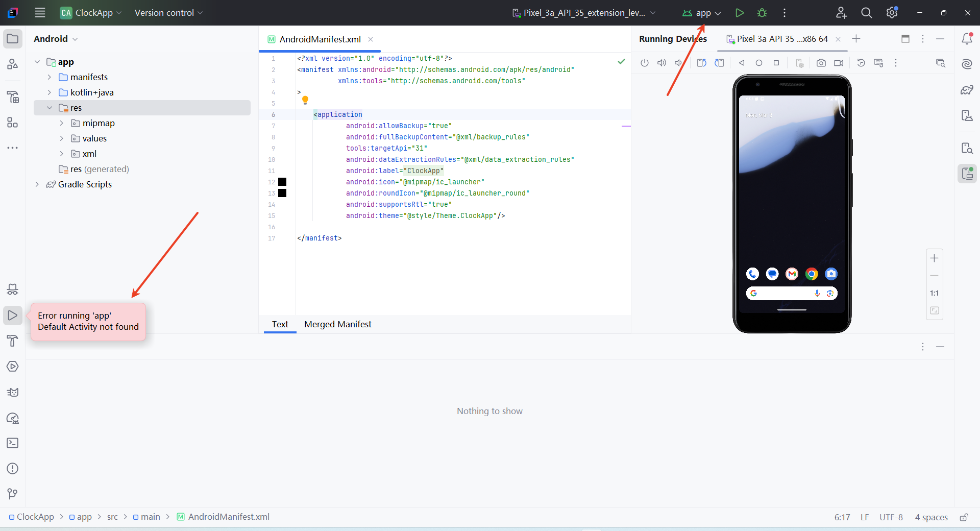Expand the xml folder

(62, 154)
